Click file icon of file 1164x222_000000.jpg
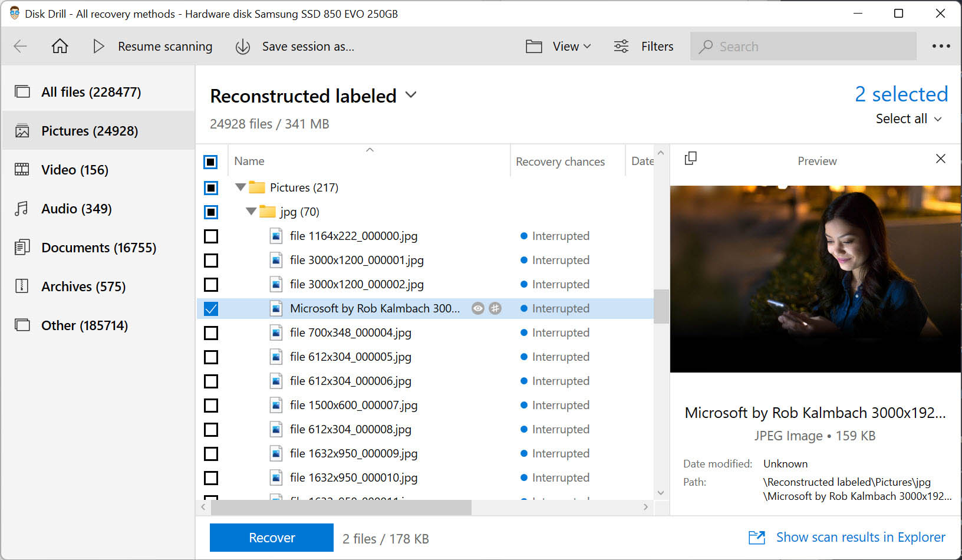The height and width of the screenshot is (560, 962). 276,236
